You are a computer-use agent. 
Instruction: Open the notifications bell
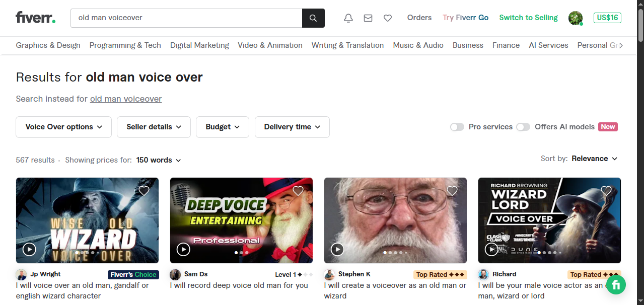point(347,18)
